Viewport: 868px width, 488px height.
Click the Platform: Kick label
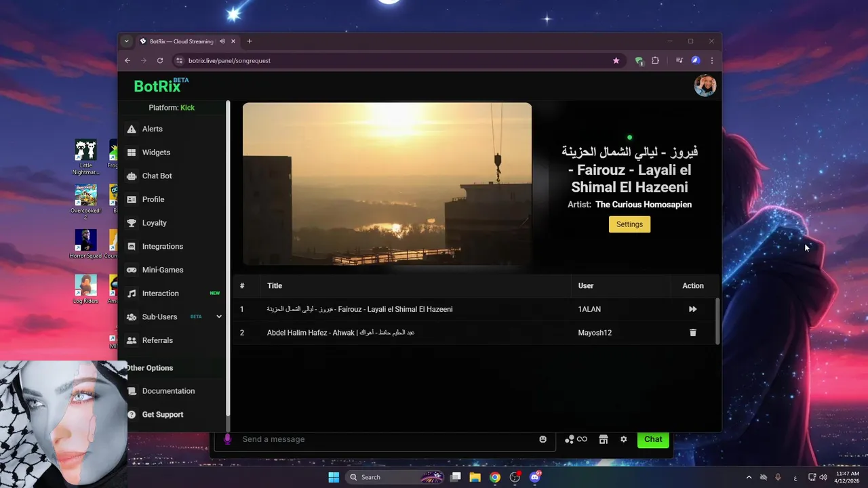172,108
